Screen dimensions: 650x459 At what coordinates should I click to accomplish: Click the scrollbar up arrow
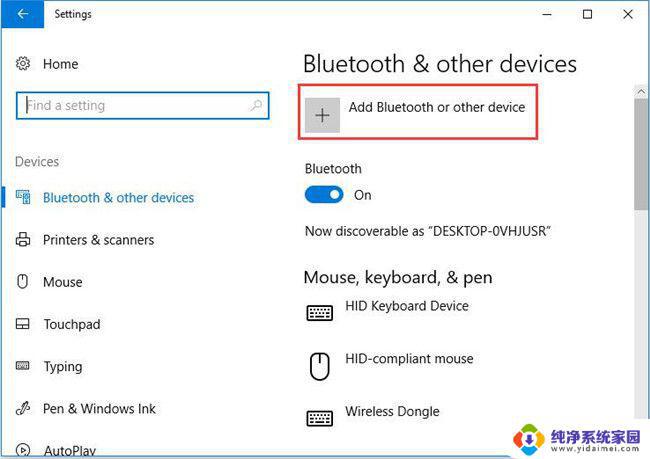click(641, 92)
